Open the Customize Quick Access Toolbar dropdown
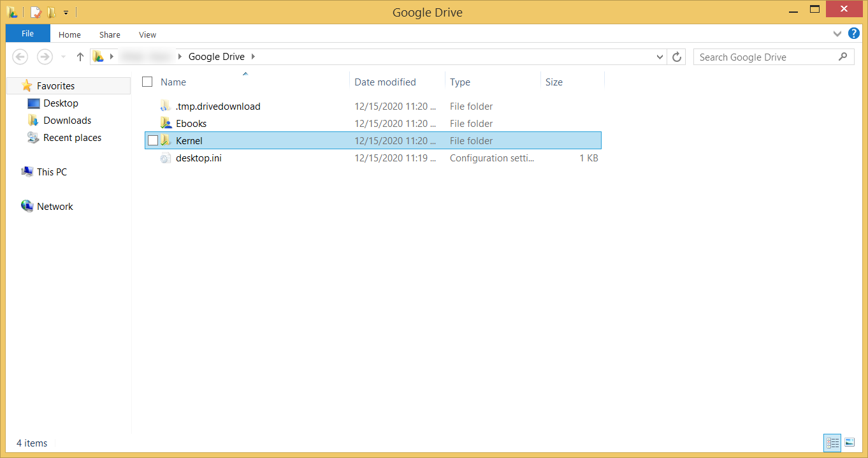Screen dimensions: 868x458 [65, 11]
